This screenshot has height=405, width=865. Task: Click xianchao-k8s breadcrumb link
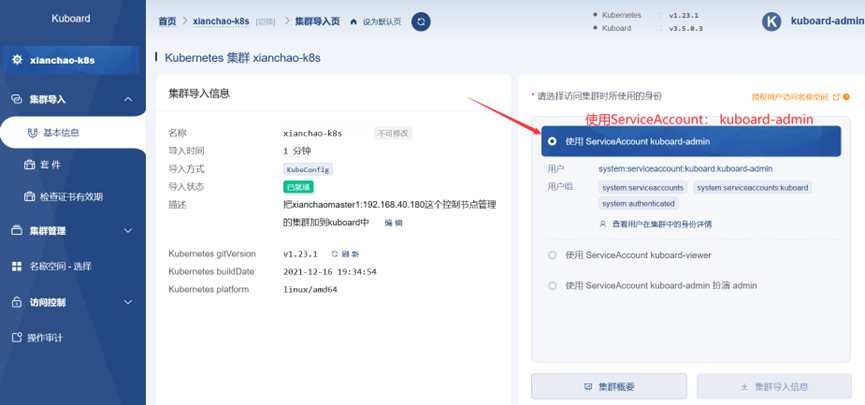click(222, 22)
